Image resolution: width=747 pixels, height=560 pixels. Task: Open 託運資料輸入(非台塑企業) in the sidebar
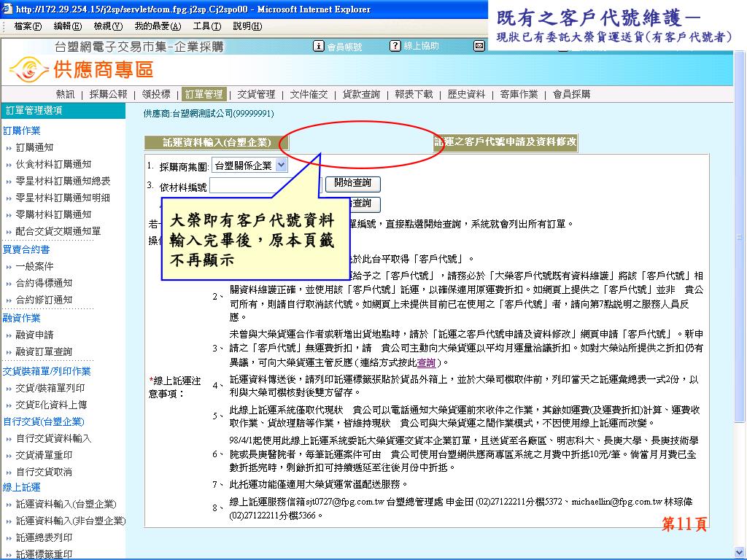pyautogui.click(x=71, y=521)
